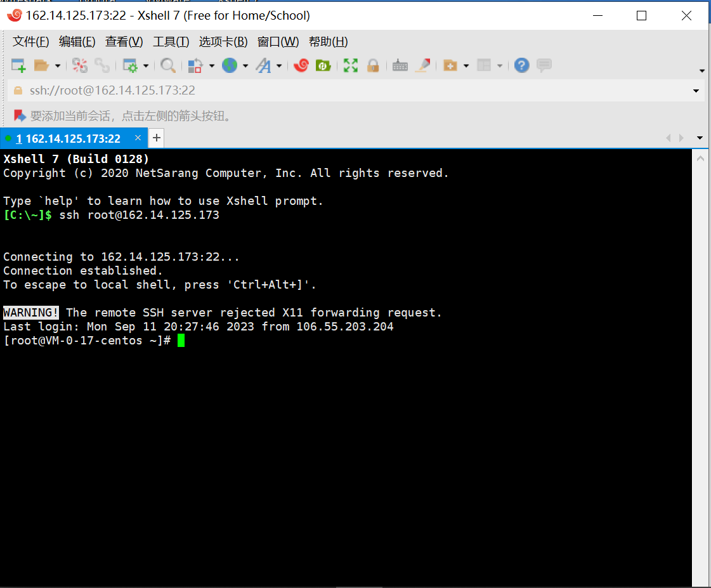Close the 162.14.125.173:22 tab
Screen dimensions: 711x588
coord(138,138)
